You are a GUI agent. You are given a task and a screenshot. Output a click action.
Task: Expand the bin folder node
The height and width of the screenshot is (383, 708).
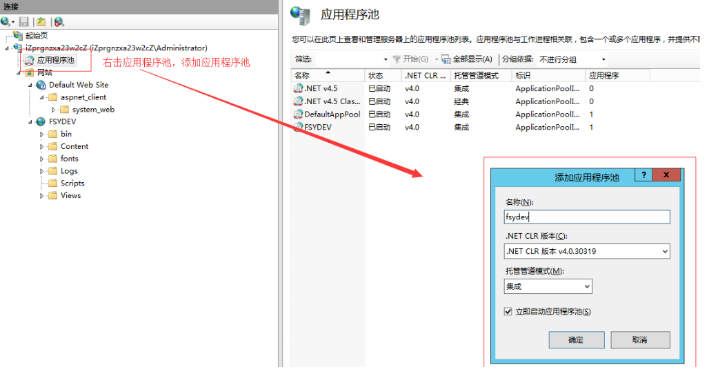click(x=42, y=134)
